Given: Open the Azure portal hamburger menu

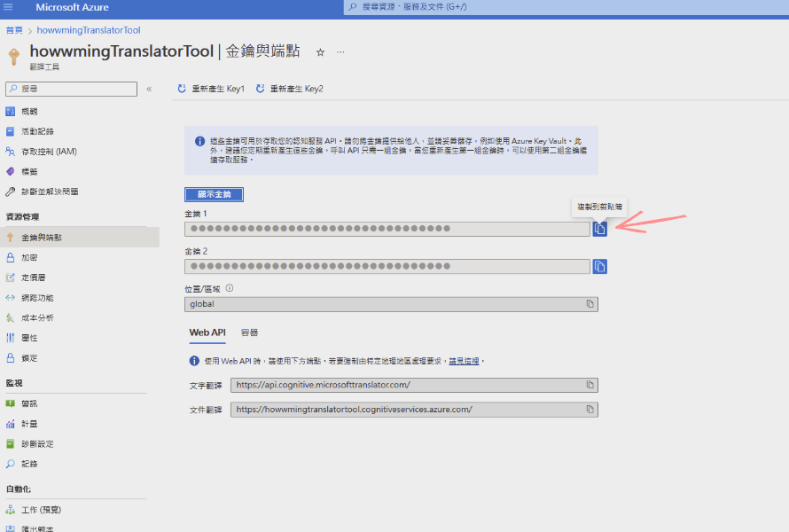Looking at the screenshot, I should click(8, 7).
